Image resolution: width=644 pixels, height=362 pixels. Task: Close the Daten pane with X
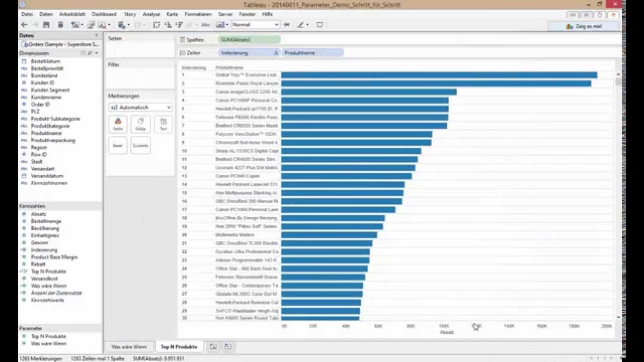(96, 36)
